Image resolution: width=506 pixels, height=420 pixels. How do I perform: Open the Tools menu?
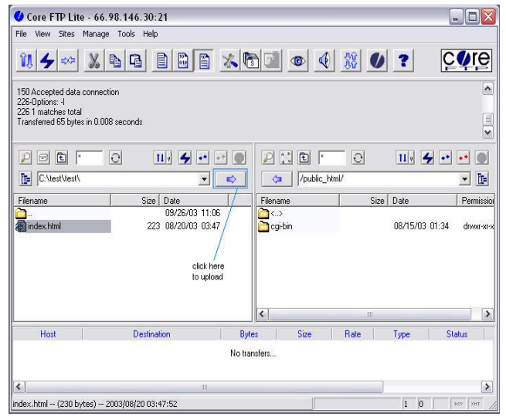126,34
